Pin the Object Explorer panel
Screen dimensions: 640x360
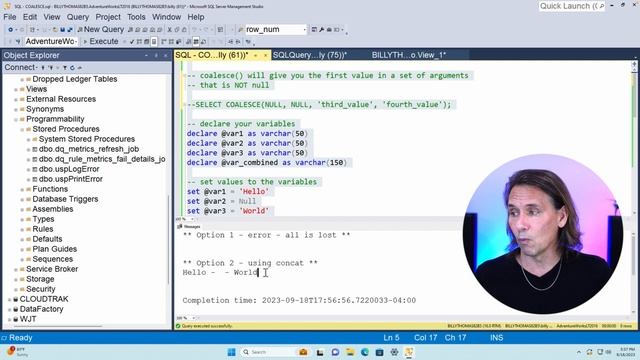tap(156, 55)
